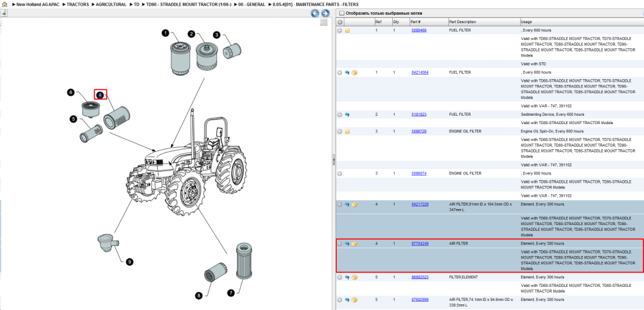Select callout 2 on the diagram
This screenshot has height=310, width=644.
[x=191, y=34]
